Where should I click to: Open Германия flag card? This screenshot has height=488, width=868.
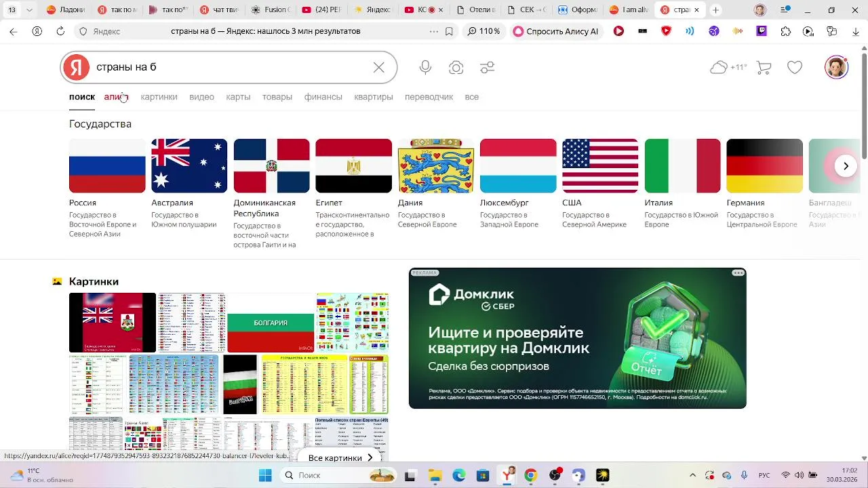pyautogui.click(x=764, y=184)
